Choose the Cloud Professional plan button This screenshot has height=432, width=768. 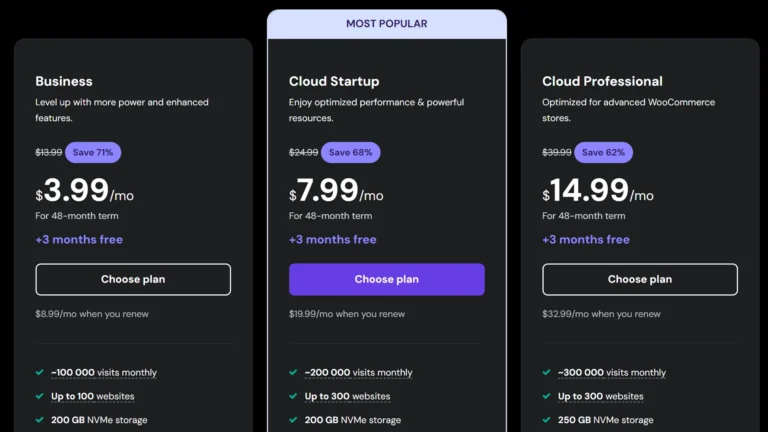click(640, 279)
